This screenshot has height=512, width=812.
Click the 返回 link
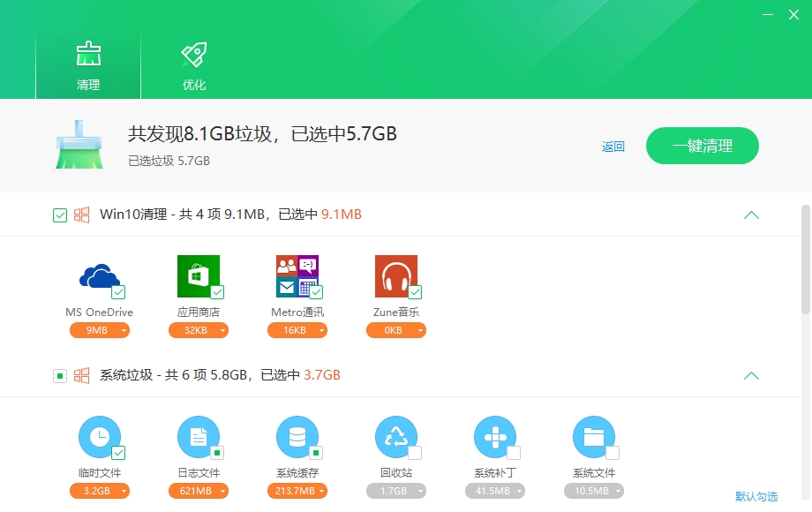(613, 147)
